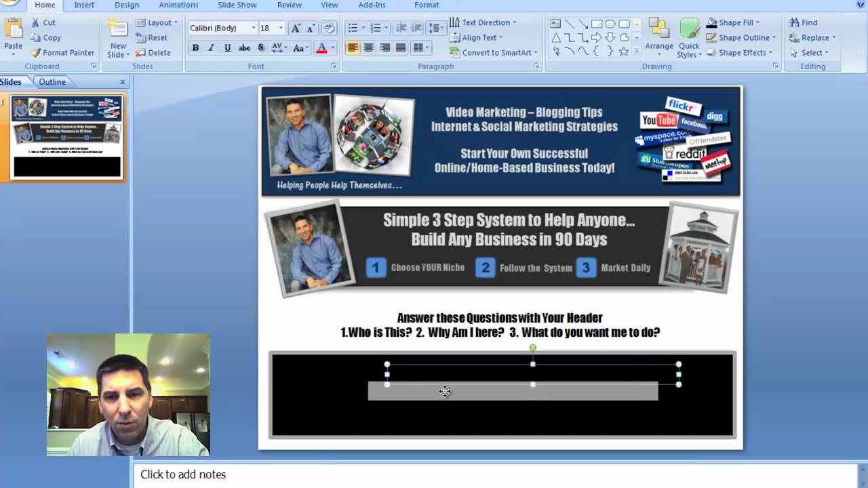
Task: Reset the slide with the Reset button
Action: (151, 37)
